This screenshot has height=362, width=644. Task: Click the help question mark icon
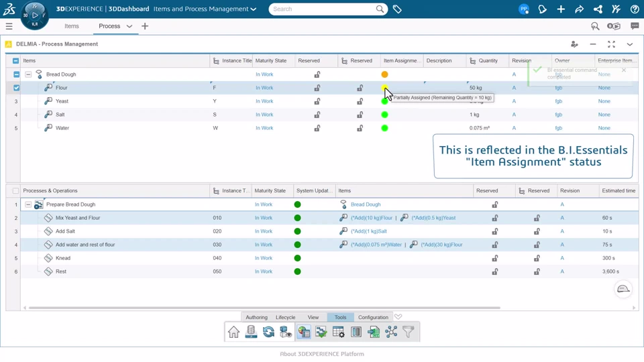click(635, 9)
